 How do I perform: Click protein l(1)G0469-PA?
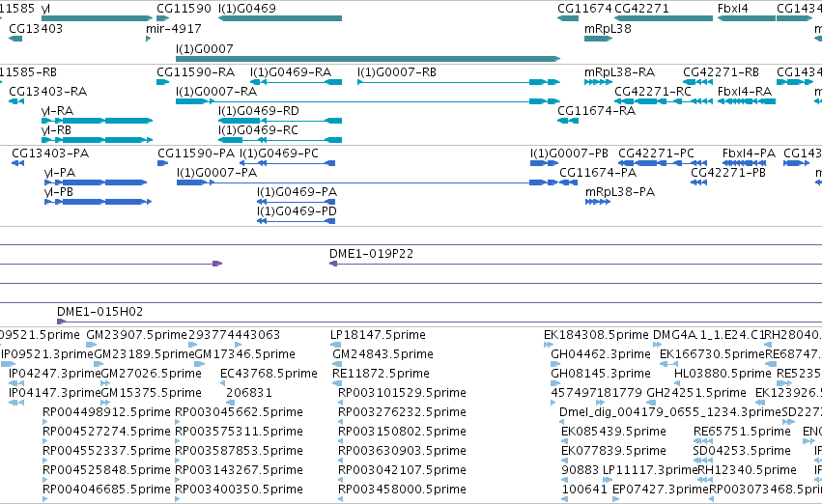point(297,192)
